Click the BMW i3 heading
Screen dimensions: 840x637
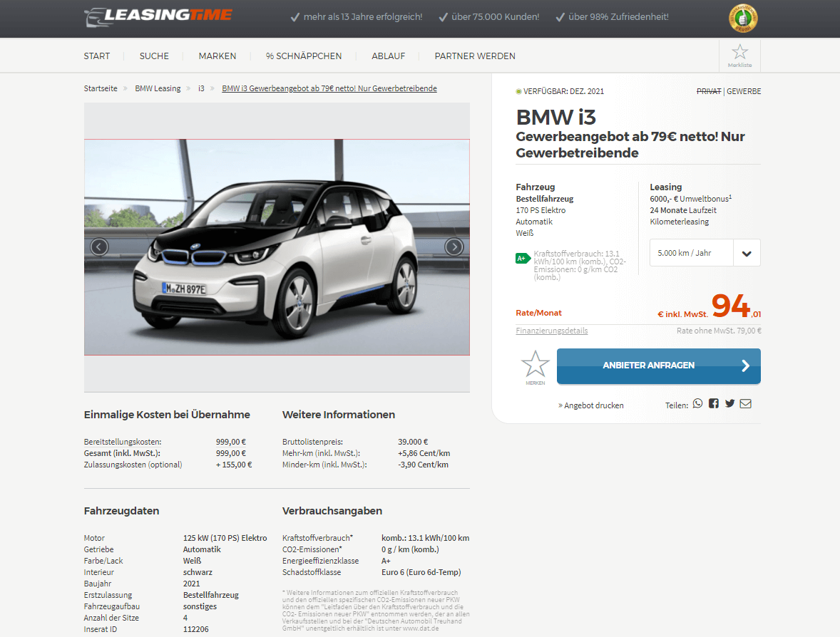tap(555, 118)
